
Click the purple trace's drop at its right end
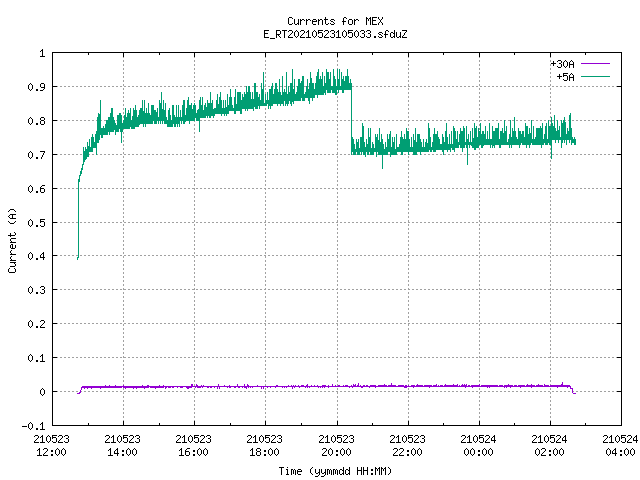[573, 390]
